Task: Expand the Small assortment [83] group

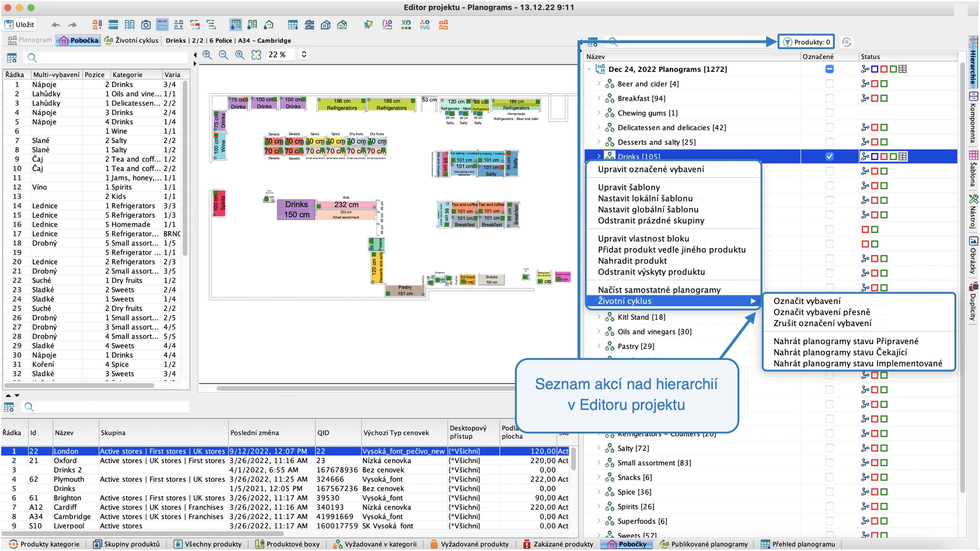Action: click(599, 463)
